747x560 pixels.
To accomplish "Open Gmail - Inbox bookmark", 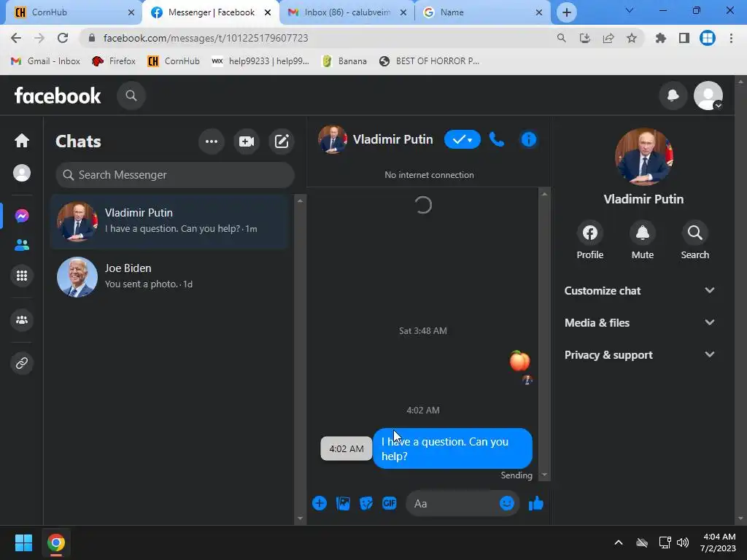I will 45,61.
